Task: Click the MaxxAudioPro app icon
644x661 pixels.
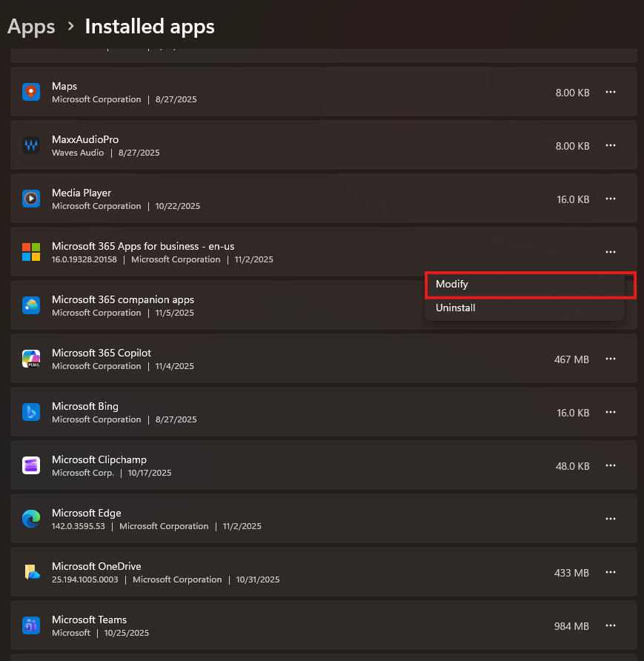Action: point(31,145)
